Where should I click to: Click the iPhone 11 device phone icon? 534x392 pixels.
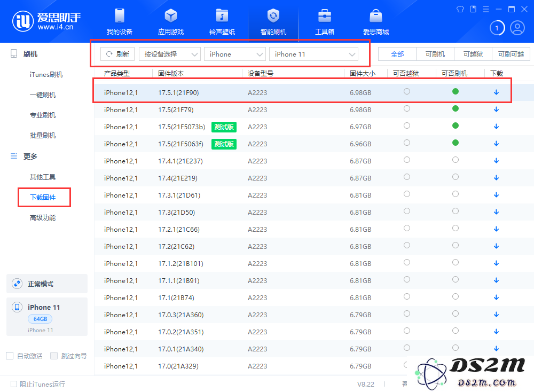click(17, 307)
